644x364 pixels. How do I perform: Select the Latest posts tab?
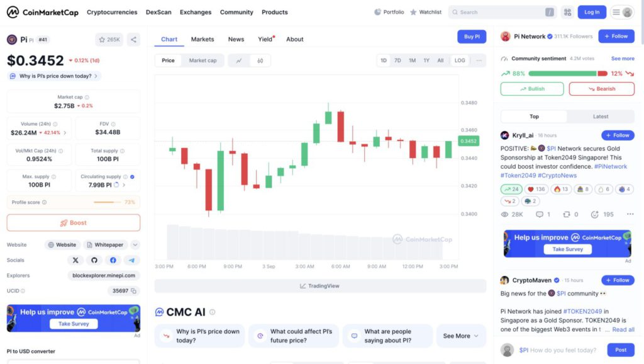pyautogui.click(x=600, y=117)
